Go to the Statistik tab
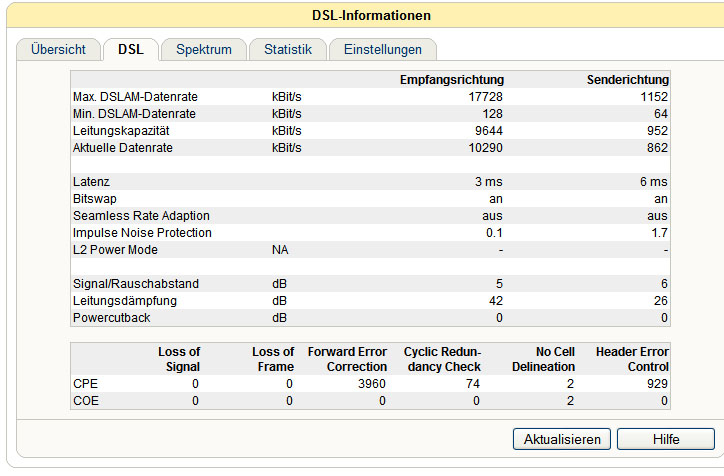Screen dimensions: 724x476 point(288,49)
